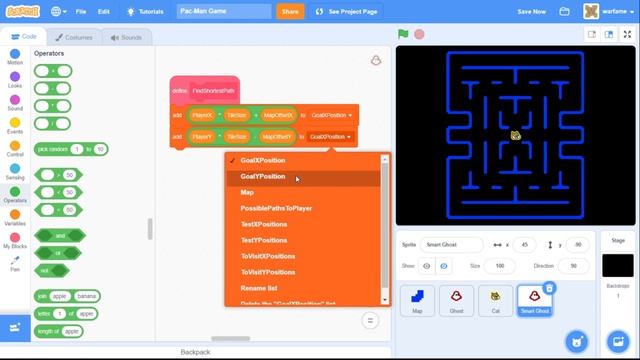640x360 pixels.
Task: Select the Map sprite thumbnail
Action: 417,301
